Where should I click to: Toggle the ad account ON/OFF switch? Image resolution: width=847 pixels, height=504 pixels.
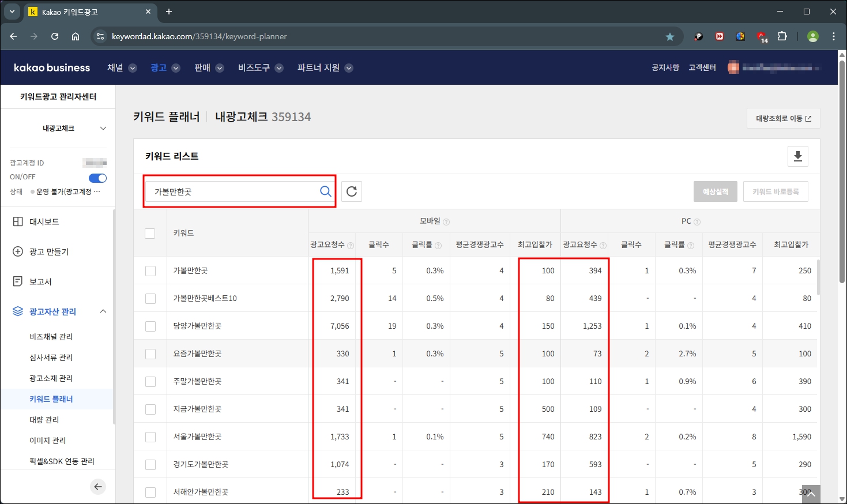click(x=97, y=178)
